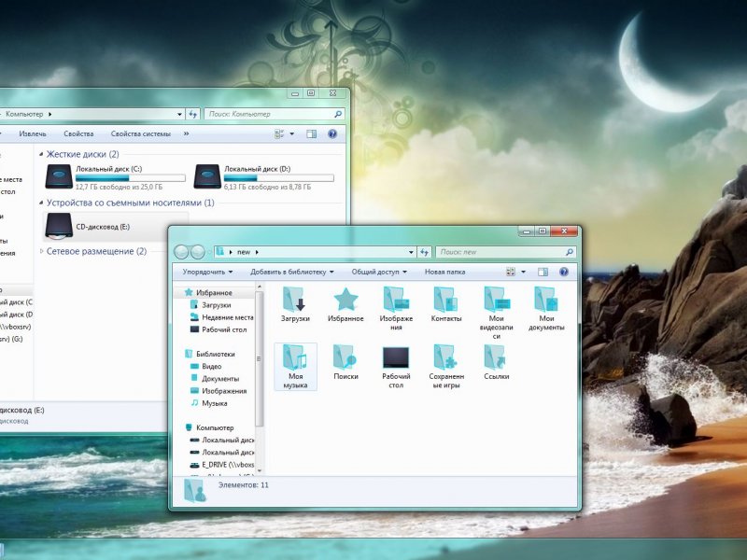Open the Сохраненные игры folder icon

click(x=446, y=357)
